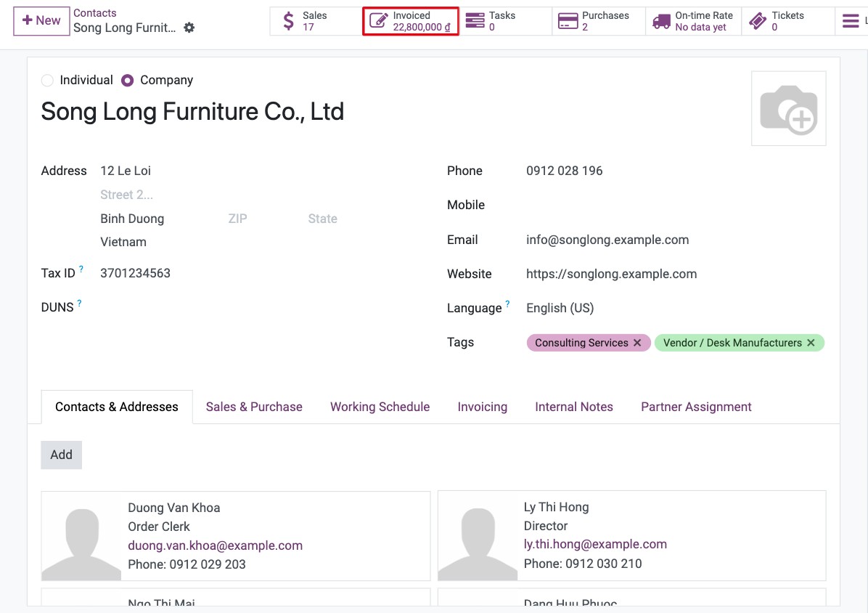Click Phone: 0912 030 210 text
The image size is (868, 613).
click(x=582, y=564)
